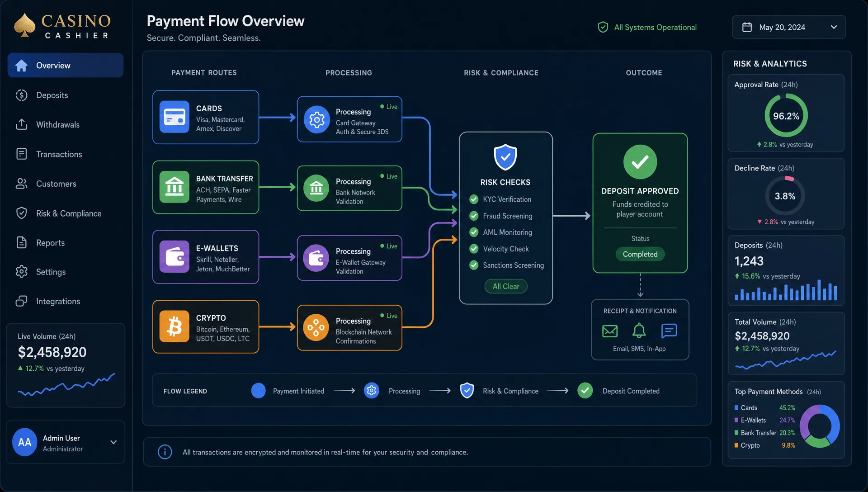Click the blue credit card icon in Cards

pos(175,117)
